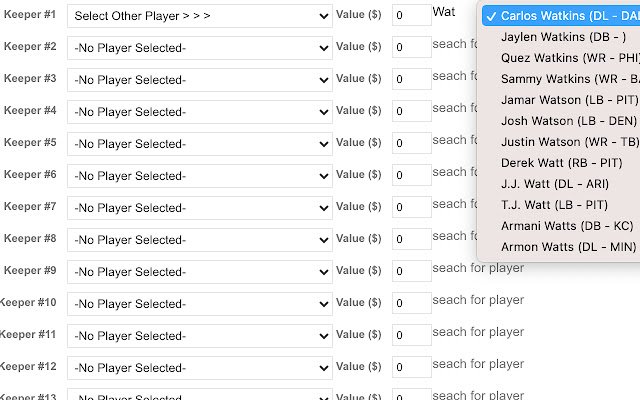Open the Keeper #11 player dropdown
This screenshot has height=400, width=640.
(199, 336)
